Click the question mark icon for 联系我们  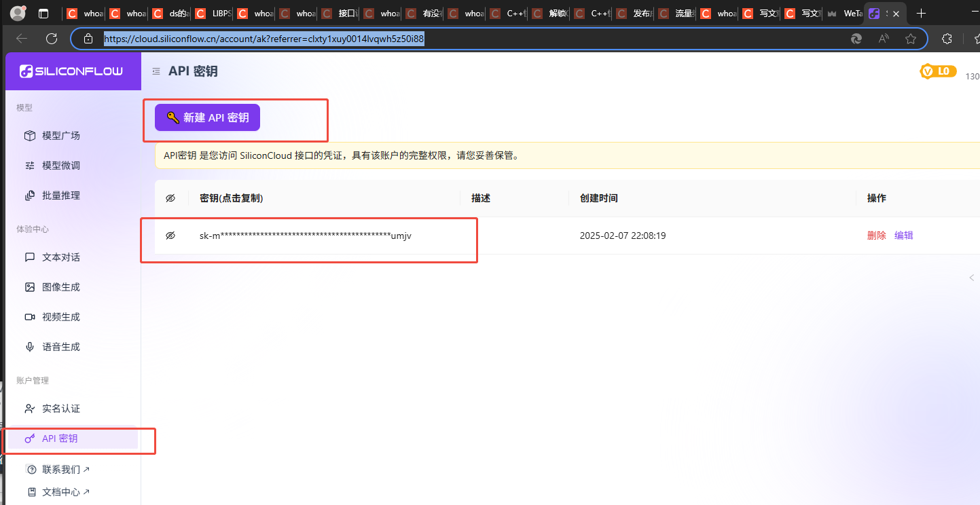(x=32, y=470)
